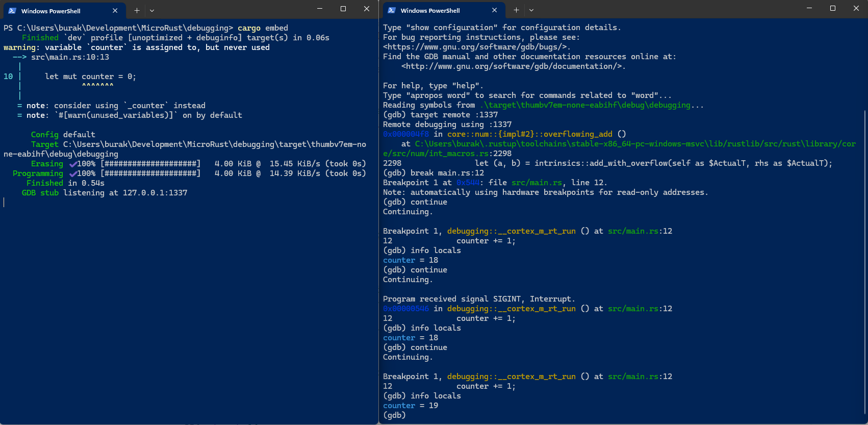Click 'Note: automatically using hardware breakpoints' line
This screenshot has height=425, width=868.
[545, 192]
